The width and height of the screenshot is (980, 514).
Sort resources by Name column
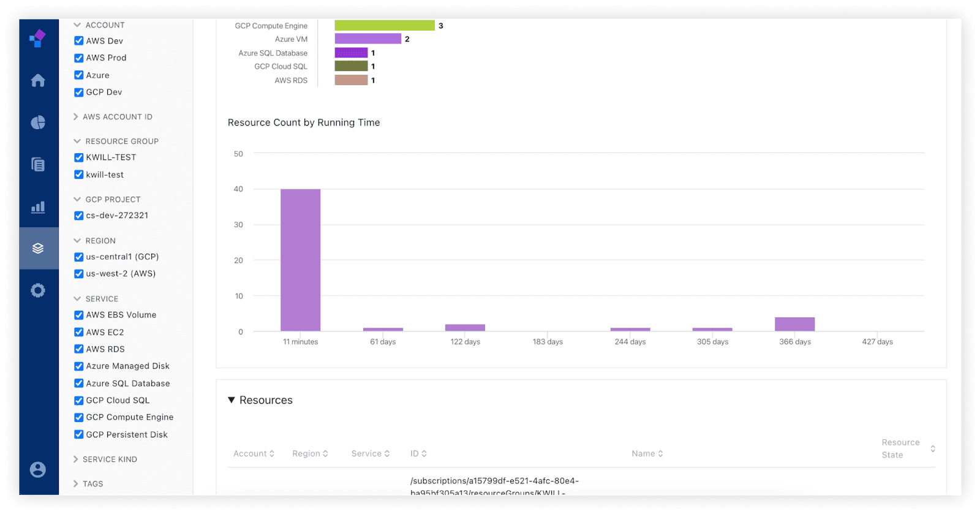point(647,454)
